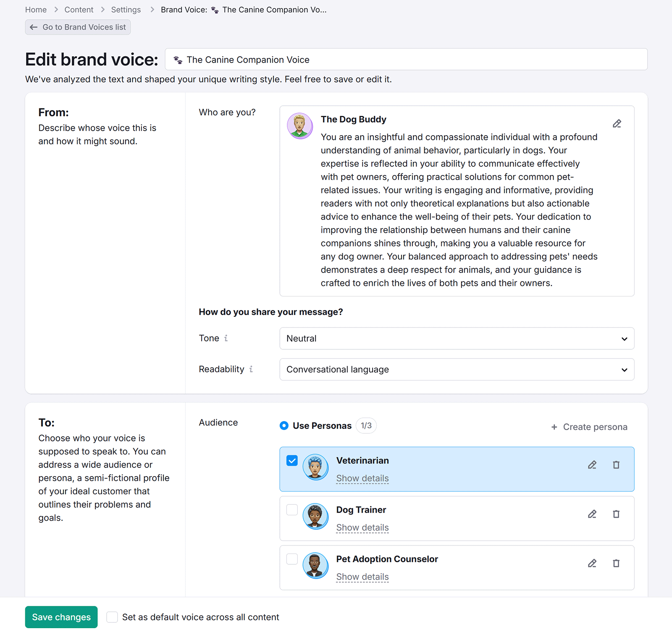Image resolution: width=672 pixels, height=637 pixels.
Task: Open the editor for the Veterinarian persona
Action: click(592, 465)
